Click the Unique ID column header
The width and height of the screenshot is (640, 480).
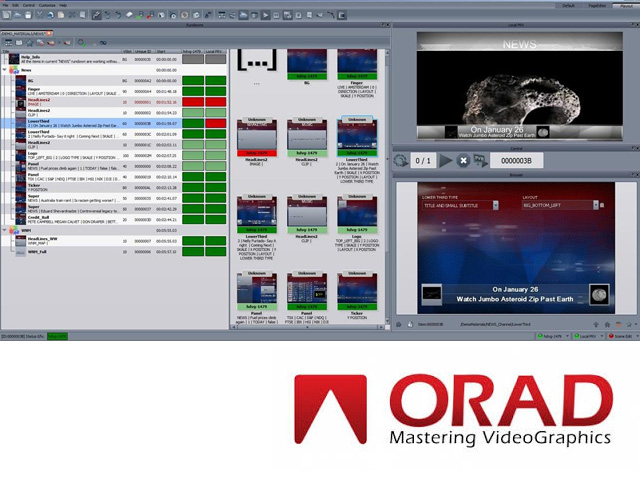click(x=142, y=51)
